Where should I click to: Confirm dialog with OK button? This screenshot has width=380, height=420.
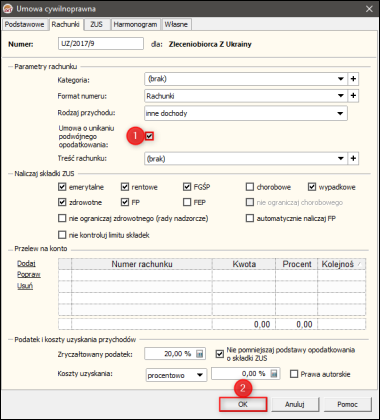pos(243,404)
